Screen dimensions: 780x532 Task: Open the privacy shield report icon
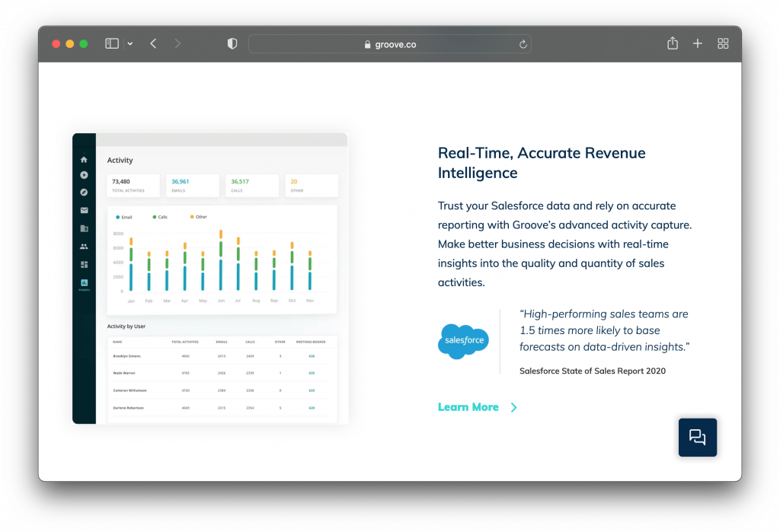click(x=232, y=44)
